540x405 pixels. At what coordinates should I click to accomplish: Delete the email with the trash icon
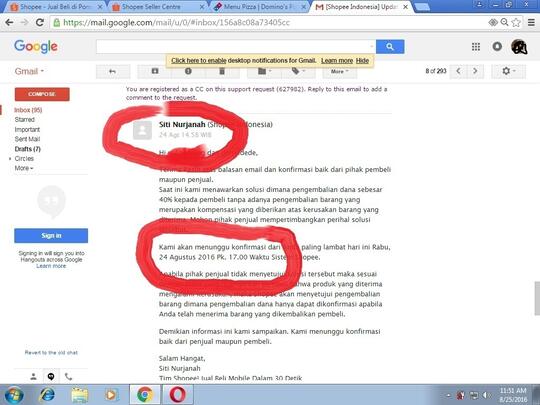222,71
